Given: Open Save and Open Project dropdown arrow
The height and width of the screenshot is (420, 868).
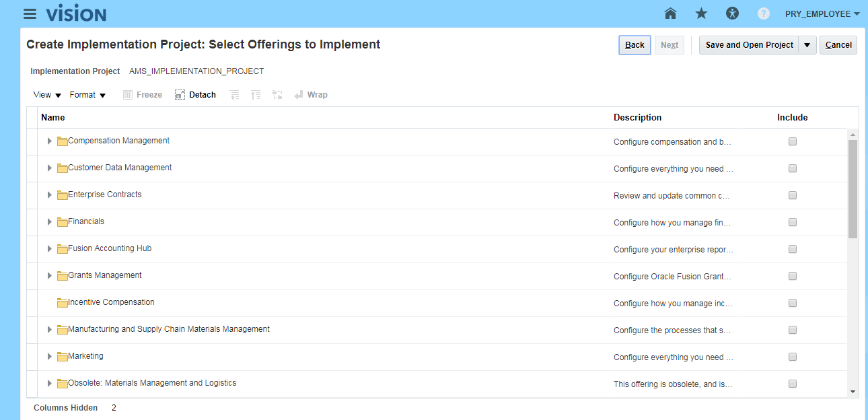Looking at the screenshot, I should pos(807,45).
